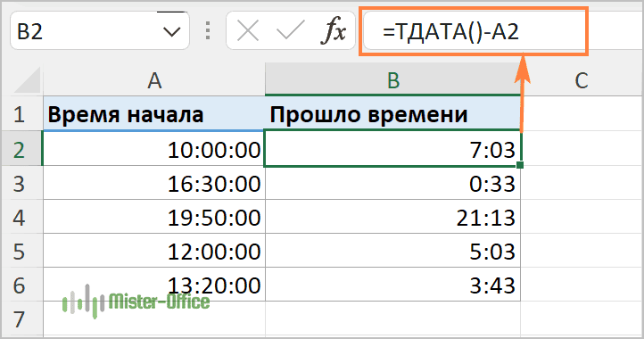
Task: Select cell containing 10:00:00
Action: coord(154,149)
